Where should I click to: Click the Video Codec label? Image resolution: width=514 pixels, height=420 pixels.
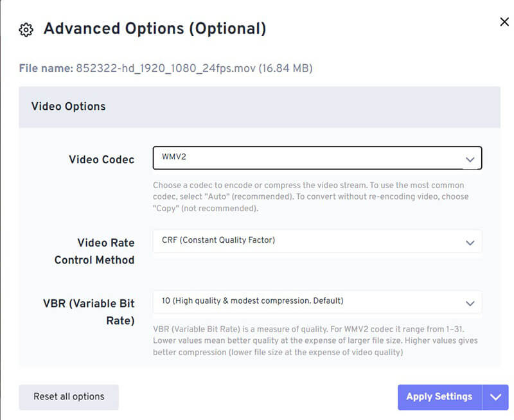(102, 159)
